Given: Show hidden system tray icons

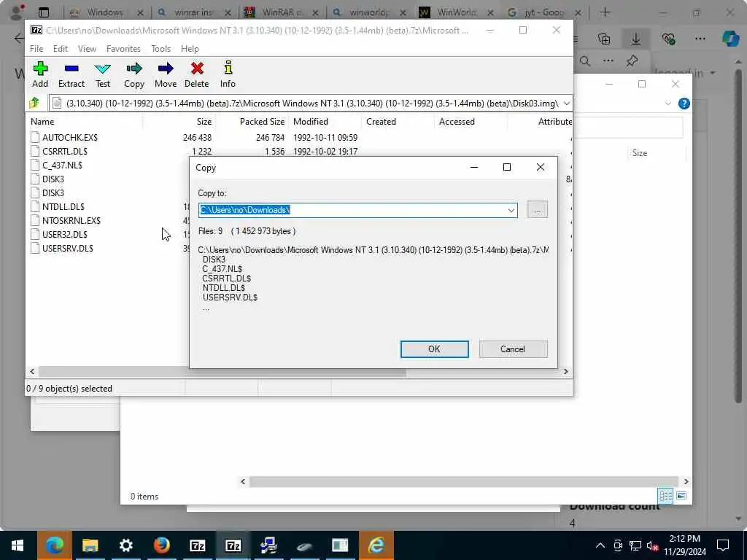Looking at the screenshot, I should coord(600,545).
